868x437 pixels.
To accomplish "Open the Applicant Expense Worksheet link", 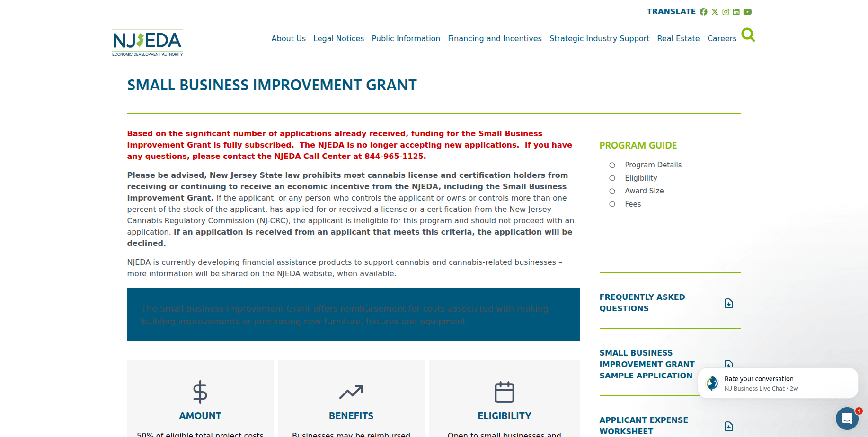I will click(644, 426).
